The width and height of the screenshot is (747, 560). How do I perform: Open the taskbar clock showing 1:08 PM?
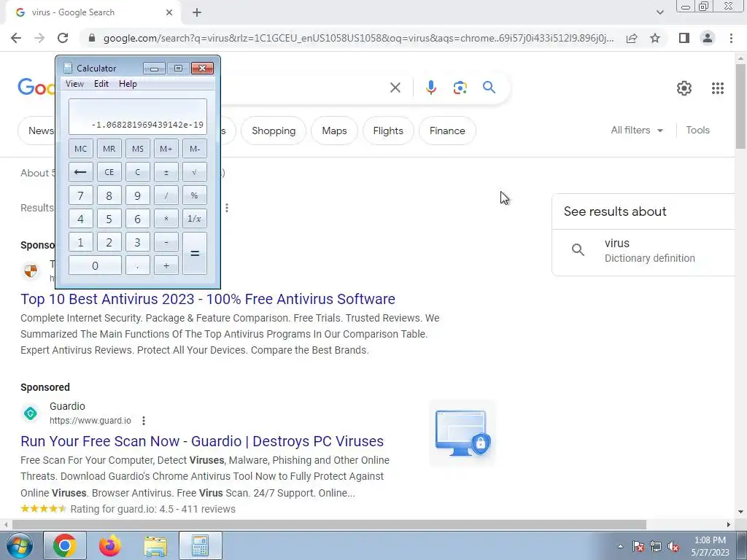710,545
